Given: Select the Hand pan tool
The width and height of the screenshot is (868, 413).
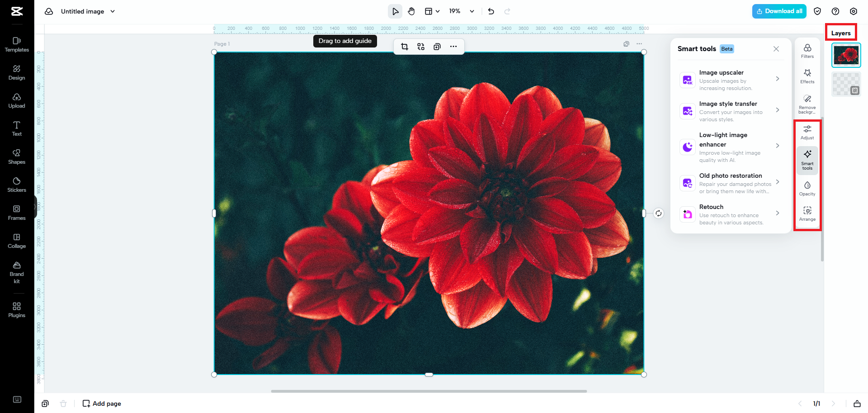Looking at the screenshot, I should click(411, 11).
